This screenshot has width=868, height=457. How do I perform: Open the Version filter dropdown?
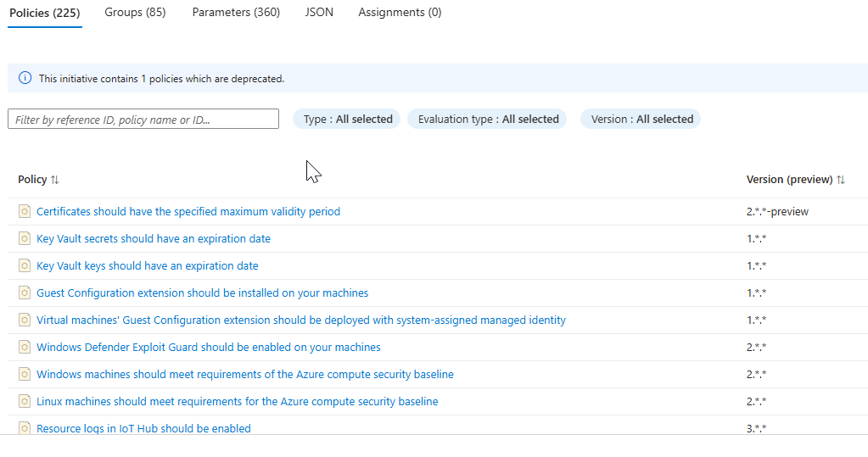click(x=641, y=120)
